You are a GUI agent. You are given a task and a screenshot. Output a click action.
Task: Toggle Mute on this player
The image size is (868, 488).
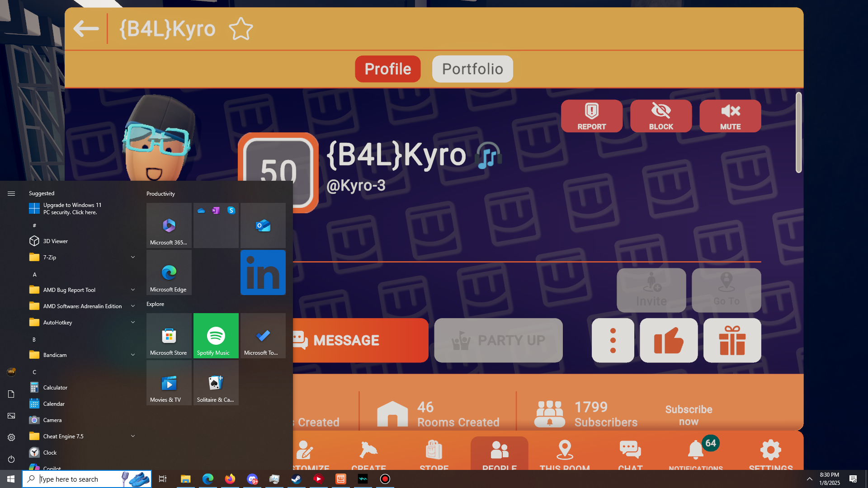[730, 116]
